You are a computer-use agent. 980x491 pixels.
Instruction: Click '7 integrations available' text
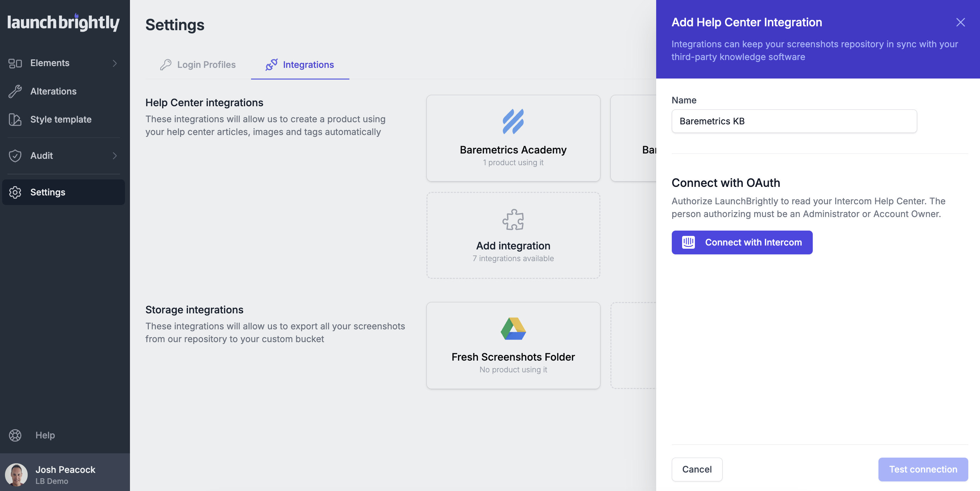coord(513,258)
